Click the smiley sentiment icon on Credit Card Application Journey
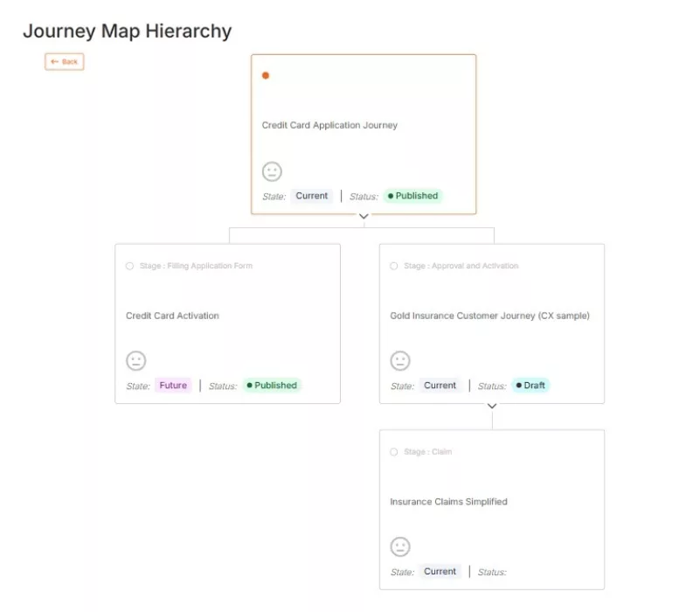700x612 pixels. point(272,171)
